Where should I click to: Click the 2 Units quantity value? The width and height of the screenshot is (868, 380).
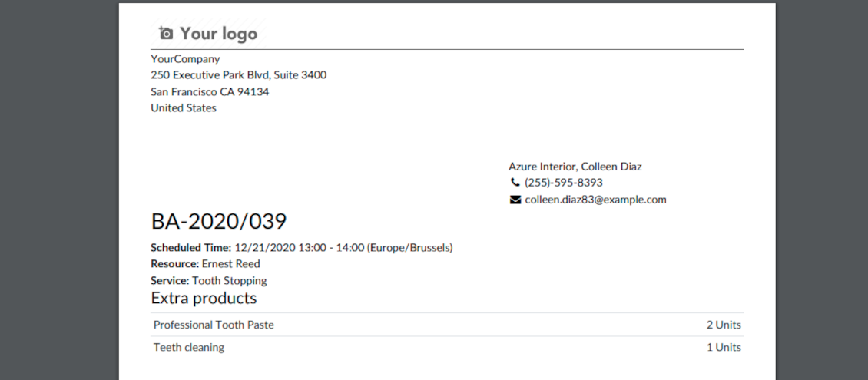724,325
